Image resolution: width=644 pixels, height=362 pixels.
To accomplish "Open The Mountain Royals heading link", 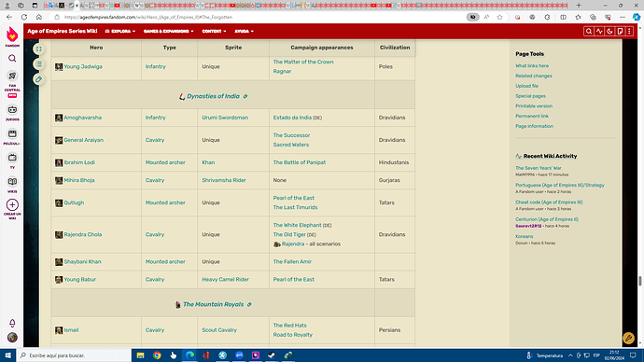I will 213,304.
